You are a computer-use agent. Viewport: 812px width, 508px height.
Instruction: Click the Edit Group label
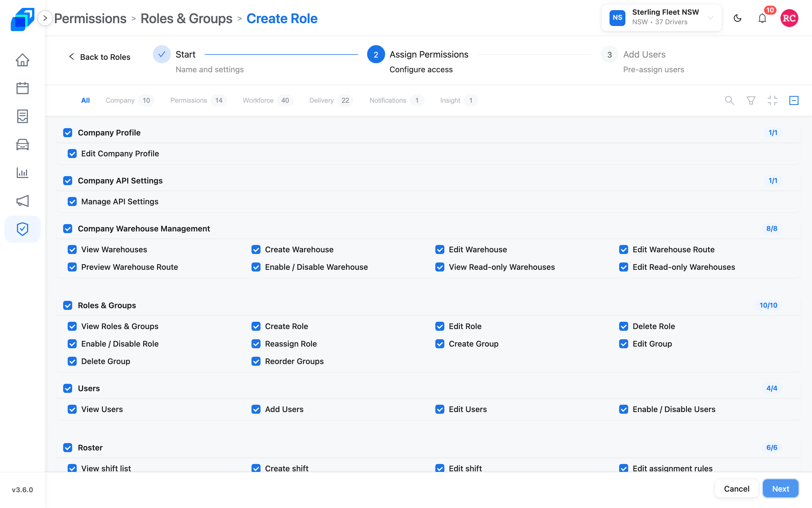pyautogui.click(x=652, y=344)
